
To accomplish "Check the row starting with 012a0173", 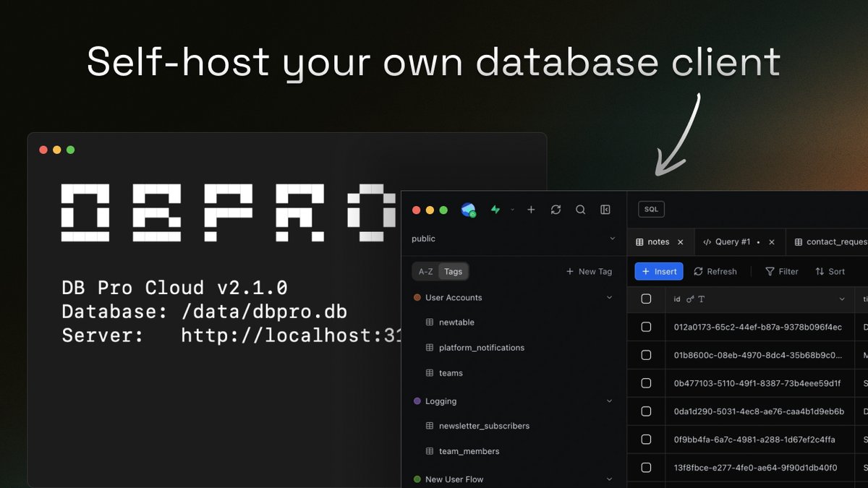I will pyautogui.click(x=647, y=327).
